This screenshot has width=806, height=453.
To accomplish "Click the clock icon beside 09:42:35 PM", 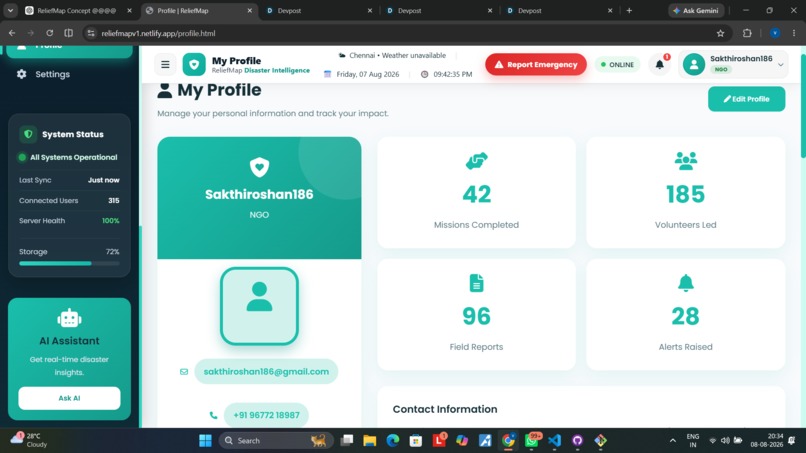I will (425, 74).
